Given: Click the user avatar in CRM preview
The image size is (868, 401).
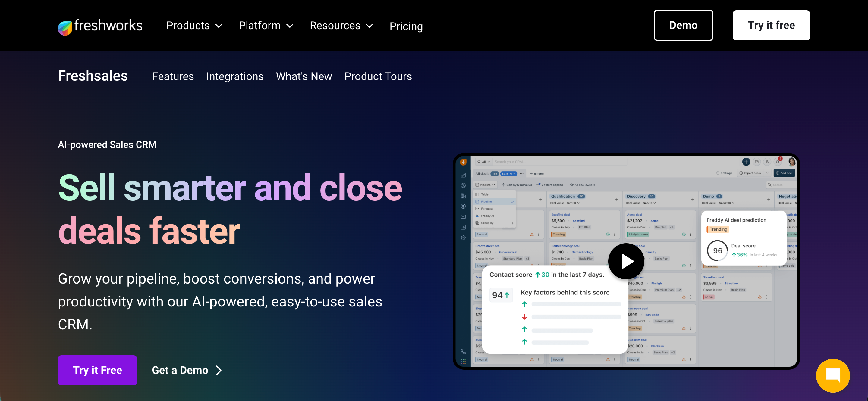Looking at the screenshot, I should click(x=791, y=162).
